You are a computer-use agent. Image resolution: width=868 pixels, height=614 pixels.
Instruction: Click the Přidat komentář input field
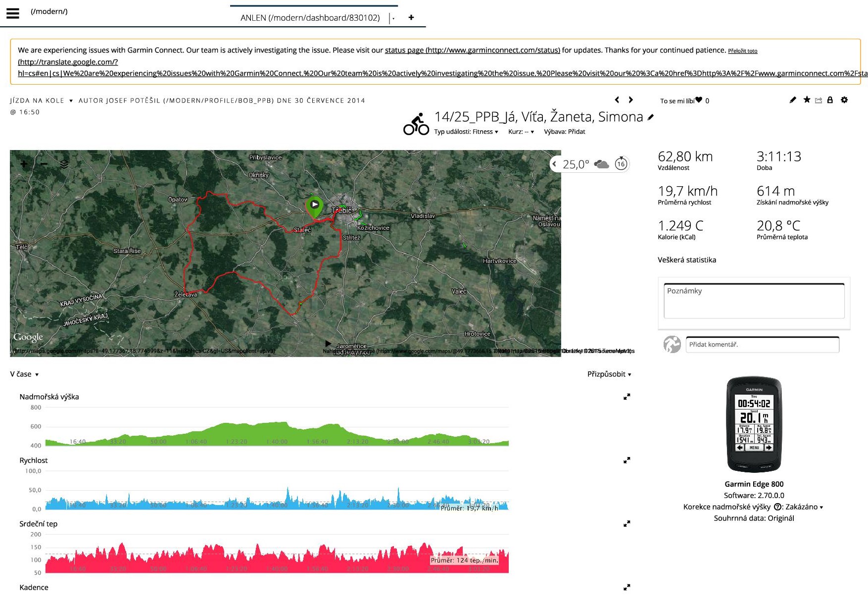click(x=762, y=345)
